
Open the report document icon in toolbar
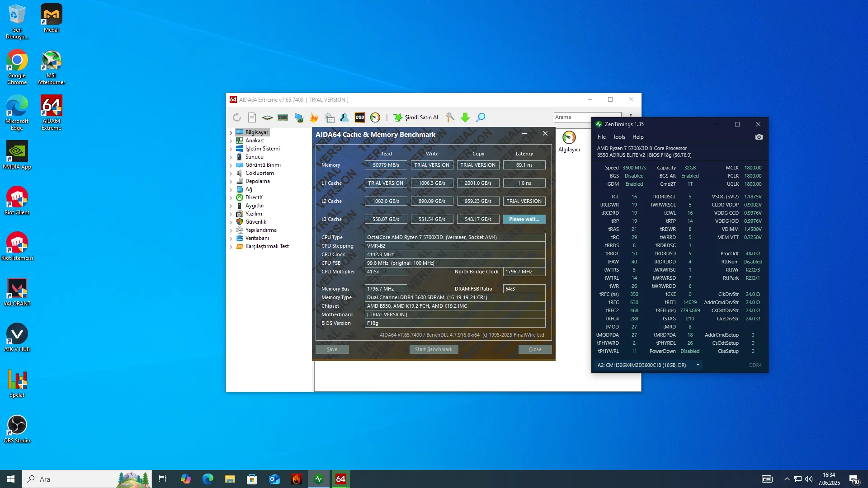[x=252, y=117]
